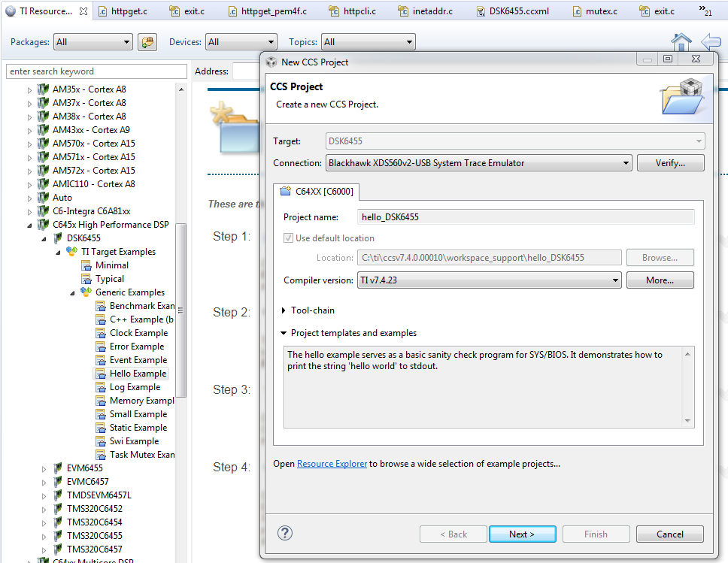Image resolution: width=728 pixels, height=563 pixels.
Task: Click the tree scrollbar up arrow
Action: pos(181,89)
